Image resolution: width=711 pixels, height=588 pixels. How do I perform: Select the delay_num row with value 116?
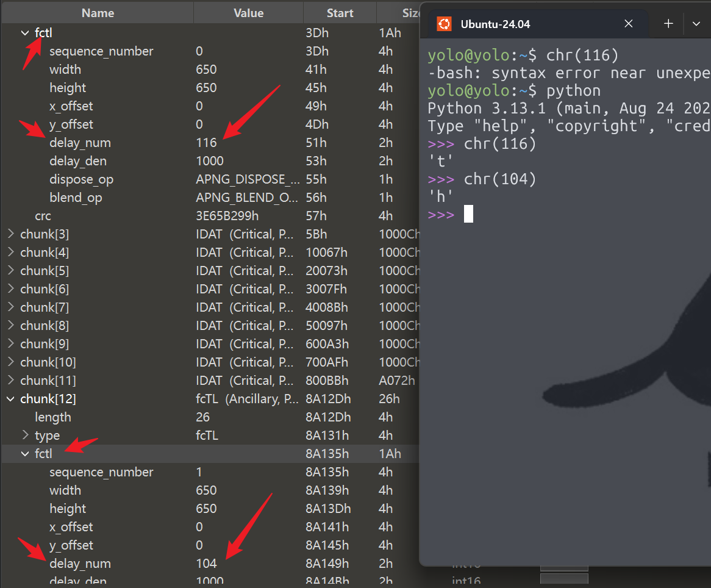click(80, 143)
